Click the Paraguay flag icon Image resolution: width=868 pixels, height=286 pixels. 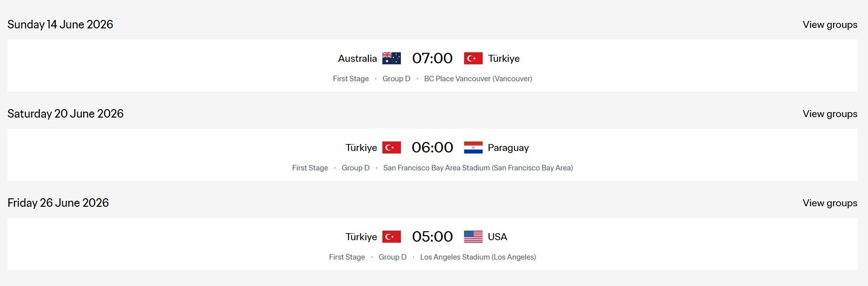pyautogui.click(x=473, y=147)
